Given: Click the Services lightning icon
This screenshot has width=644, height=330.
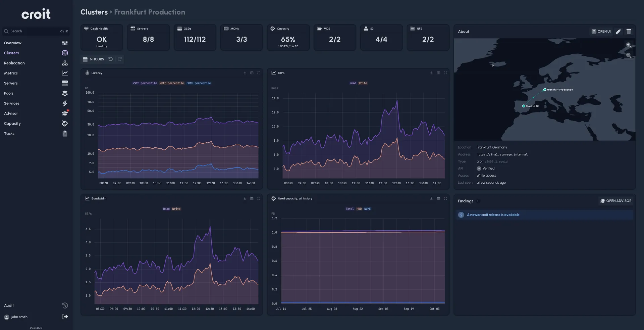Looking at the screenshot, I should tap(65, 103).
